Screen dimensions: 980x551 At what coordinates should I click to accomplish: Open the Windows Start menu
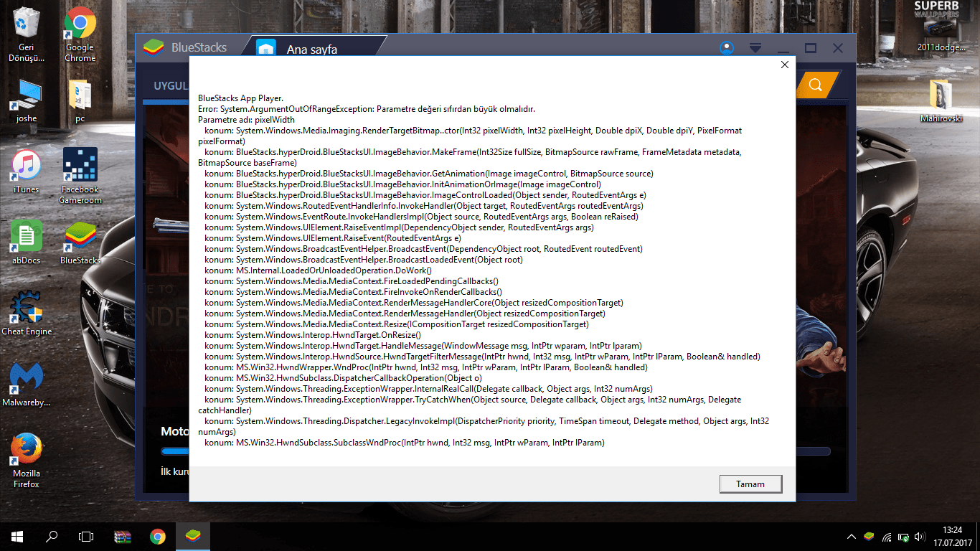[17, 536]
